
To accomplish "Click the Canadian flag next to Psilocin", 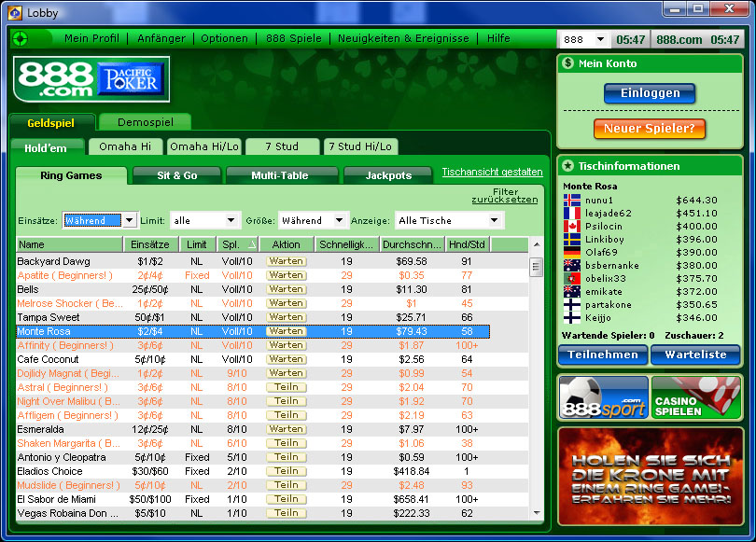I will [x=572, y=226].
